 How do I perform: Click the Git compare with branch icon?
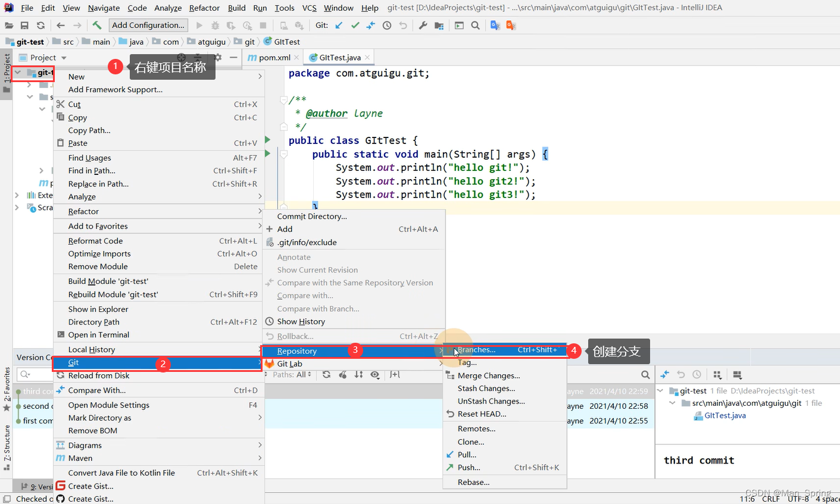[371, 25]
